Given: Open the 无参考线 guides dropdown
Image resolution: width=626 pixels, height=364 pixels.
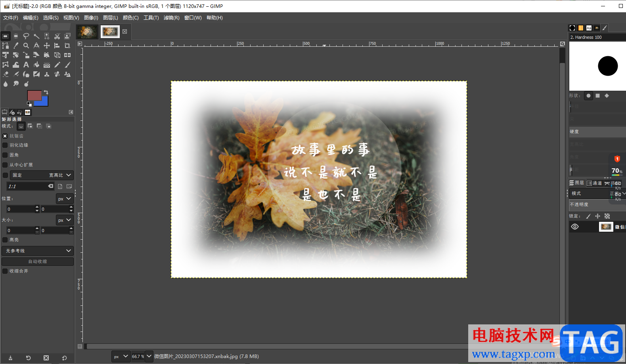Looking at the screenshot, I should (x=38, y=251).
